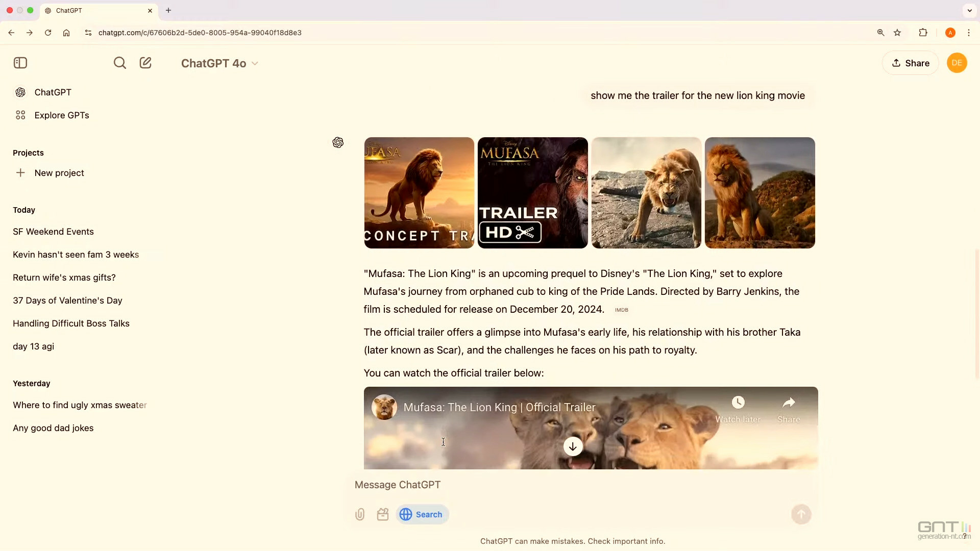The height and width of the screenshot is (551, 980).
Task: Expand the browser tab list chevron
Action: point(969,10)
